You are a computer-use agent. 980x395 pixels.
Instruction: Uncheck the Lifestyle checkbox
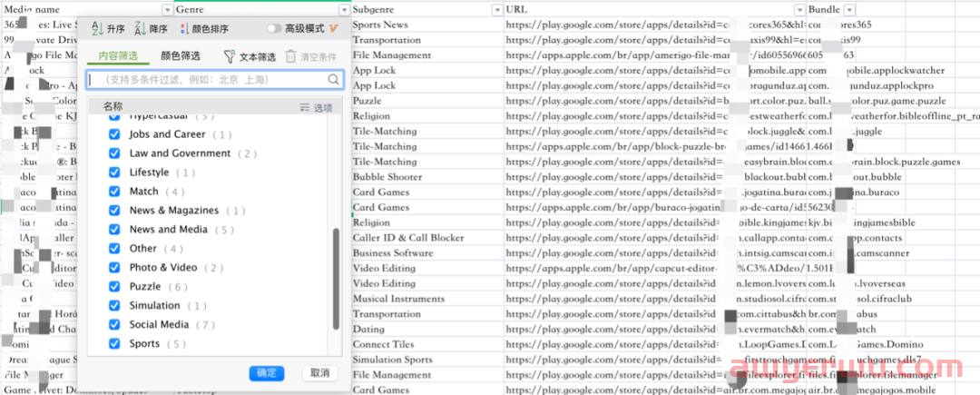point(114,173)
